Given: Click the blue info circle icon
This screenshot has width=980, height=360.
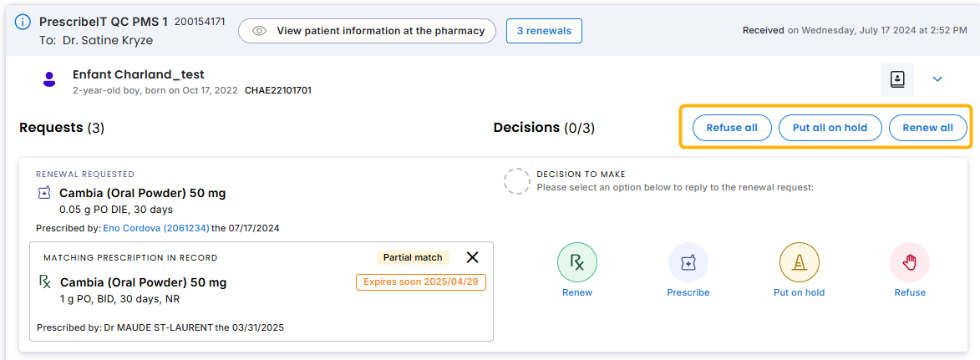Looking at the screenshot, I should (23, 22).
